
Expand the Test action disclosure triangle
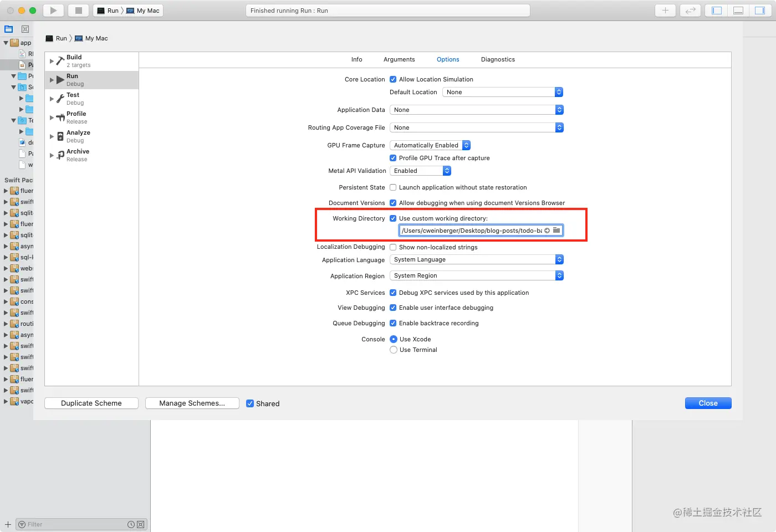(x=52, y=99)
